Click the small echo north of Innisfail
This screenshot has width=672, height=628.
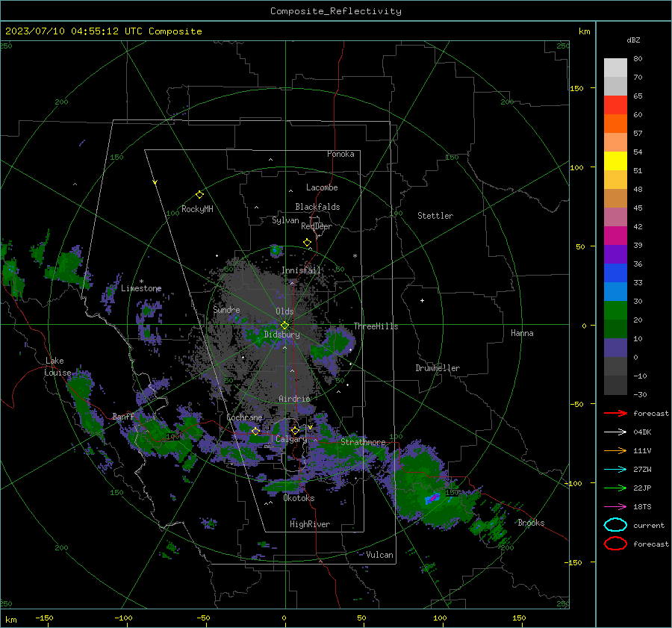tap(276, 250)
